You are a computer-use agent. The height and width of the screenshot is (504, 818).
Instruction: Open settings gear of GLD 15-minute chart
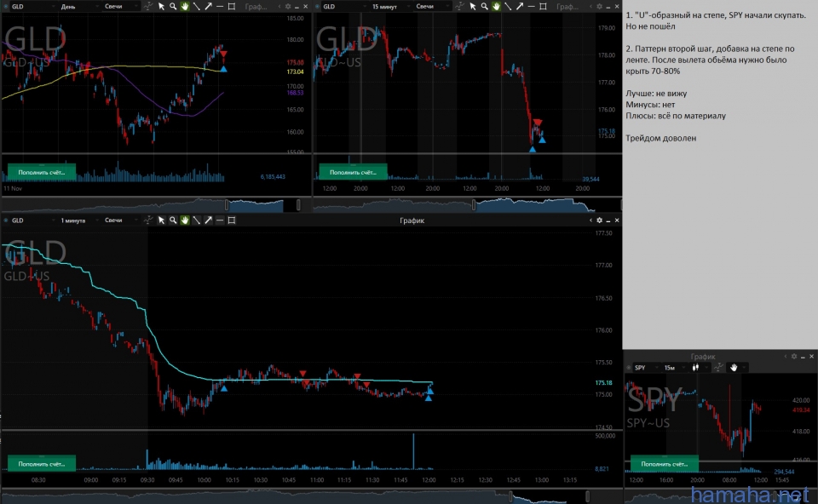pos(599,6)
